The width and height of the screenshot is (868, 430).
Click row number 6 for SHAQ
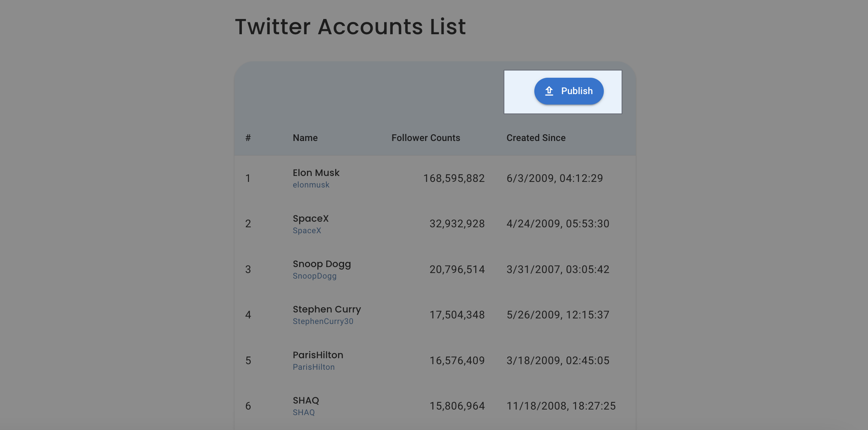(x=248, y=406)
